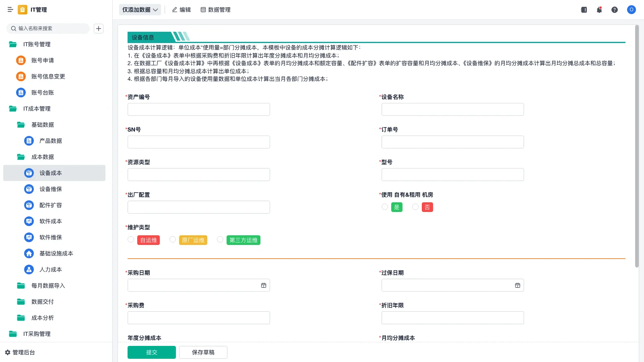Save a draft with 保存草稿
Screen dimensions: 644x362
click(203, 352)
